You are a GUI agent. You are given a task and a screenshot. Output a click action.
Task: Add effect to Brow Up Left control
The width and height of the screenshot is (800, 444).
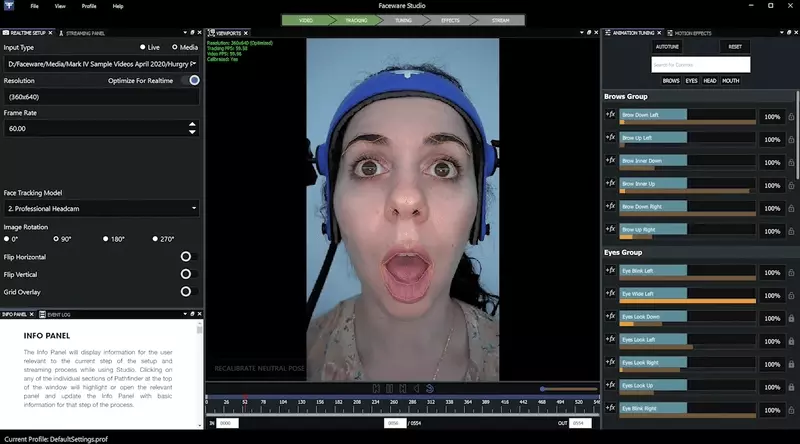point(610,137)
